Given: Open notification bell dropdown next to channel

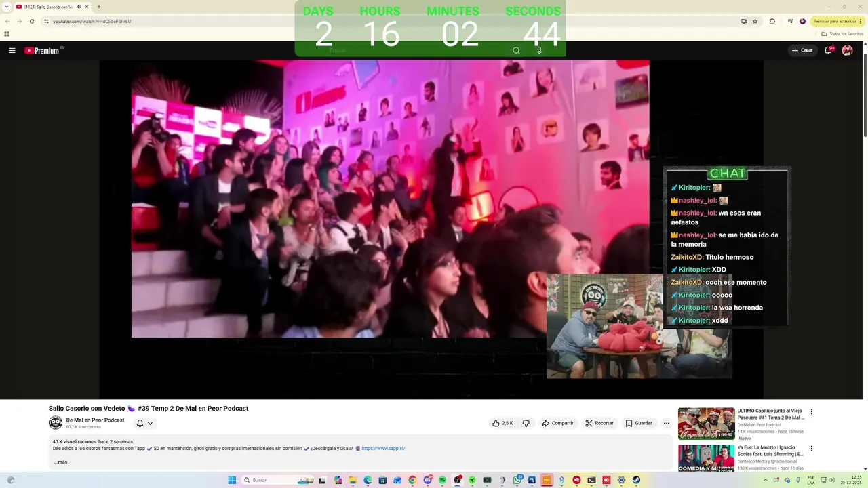Looking at the screenshot, I should click(x=144, y=423).
